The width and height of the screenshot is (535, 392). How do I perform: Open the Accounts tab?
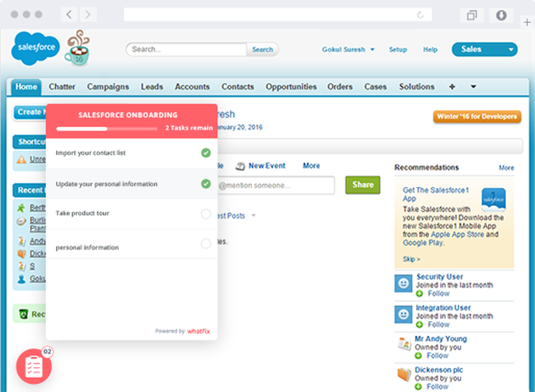pos(192,87)
